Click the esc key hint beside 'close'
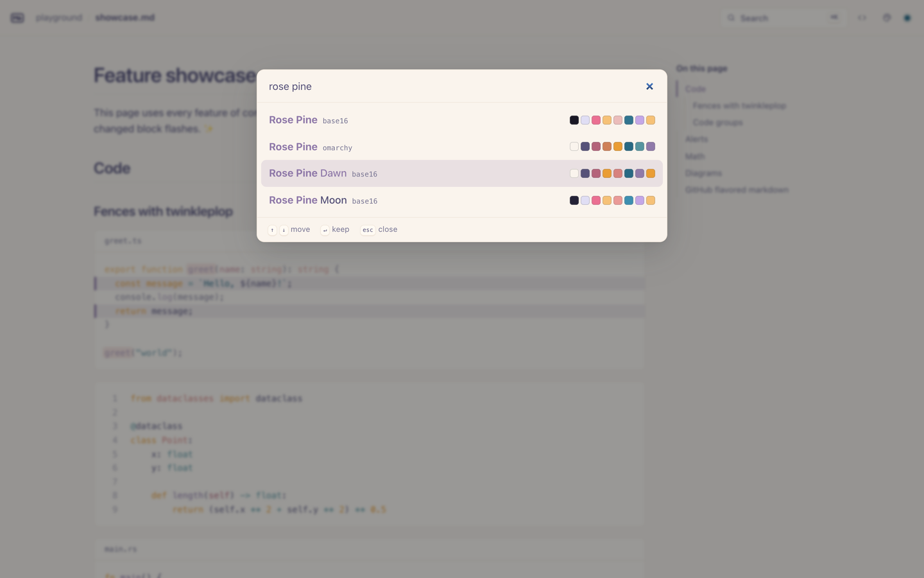 [368, 230]
